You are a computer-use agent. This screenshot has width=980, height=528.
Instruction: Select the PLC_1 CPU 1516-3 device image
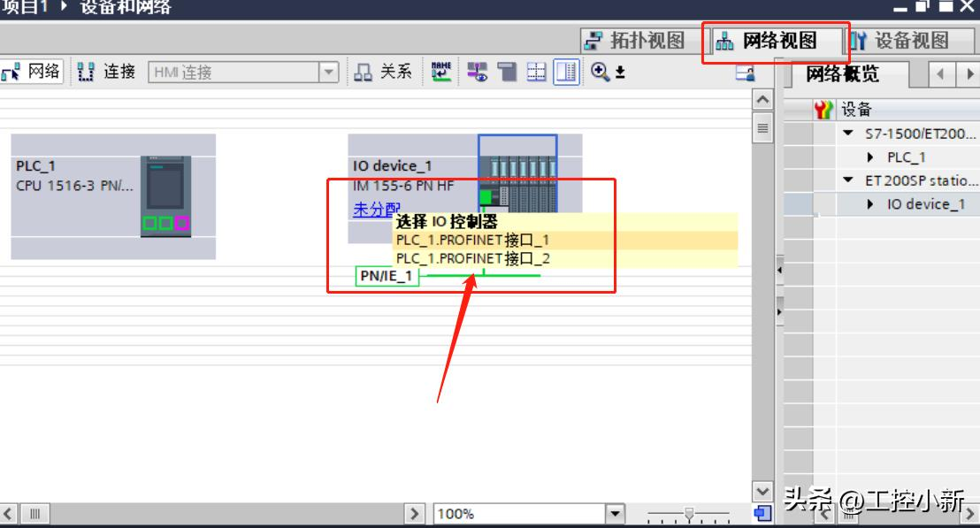pos(165,196)
